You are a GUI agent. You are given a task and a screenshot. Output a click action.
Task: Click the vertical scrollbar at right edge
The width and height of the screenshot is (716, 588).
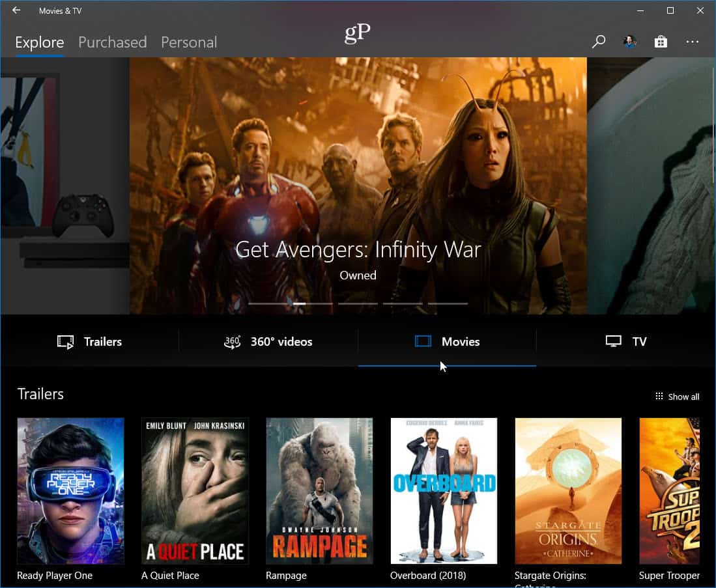(x=713, y=119)
